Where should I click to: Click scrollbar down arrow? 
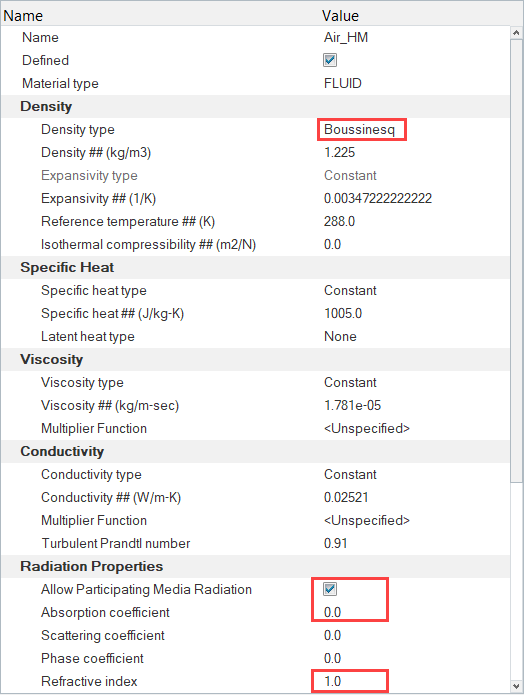(x=516, y=687)
